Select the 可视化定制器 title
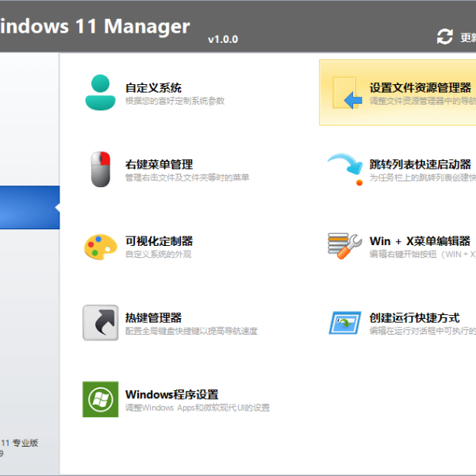The width and height of the screenshot is (476, 476). click(x=159, y=241)
